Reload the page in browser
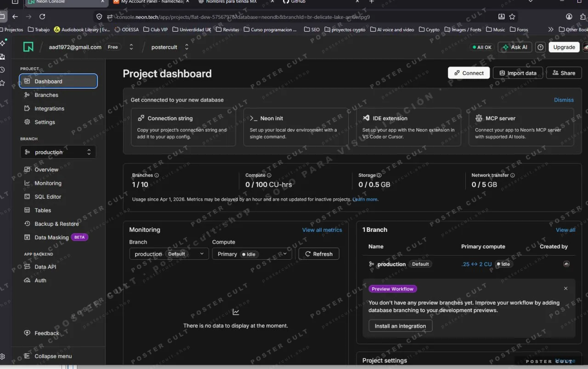Viewport: 588px width, 369px height. (x=42, y=17)
